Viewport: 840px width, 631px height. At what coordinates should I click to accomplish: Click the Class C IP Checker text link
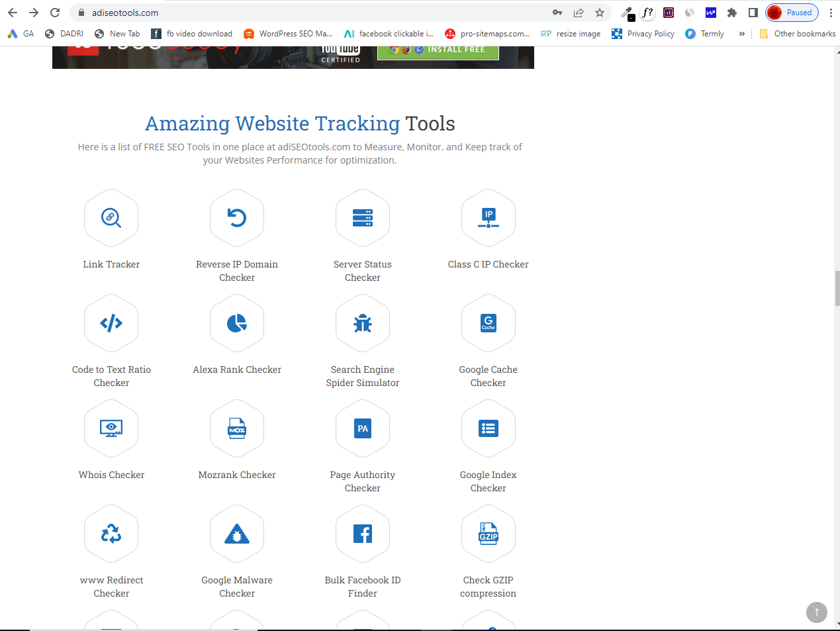click(x=489, y=264)
